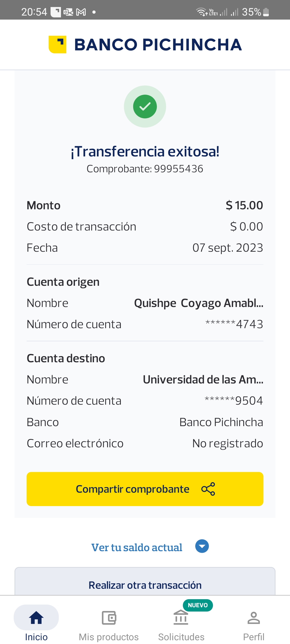Expand balance with blue down arrow

tap(202, 546)
